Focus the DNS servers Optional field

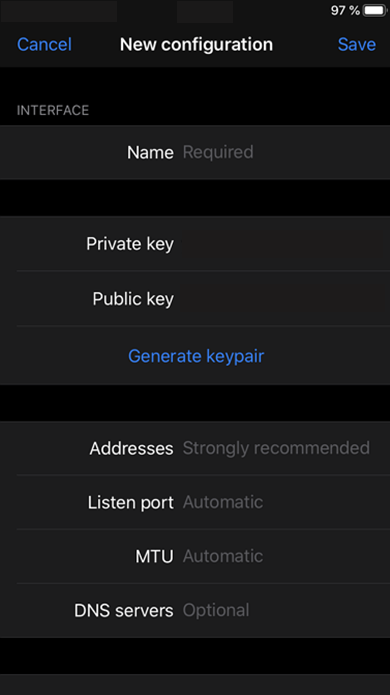pyautogui.click(x=284, y=610)
